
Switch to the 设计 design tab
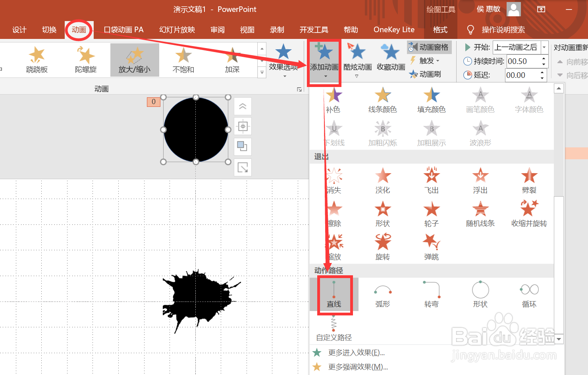click(x=19, y=30)
